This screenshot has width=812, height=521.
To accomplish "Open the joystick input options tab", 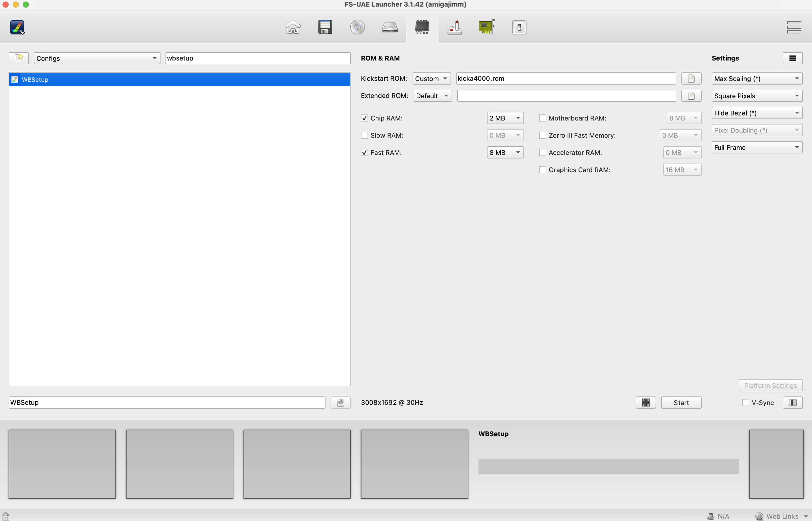I will point(454,27).
